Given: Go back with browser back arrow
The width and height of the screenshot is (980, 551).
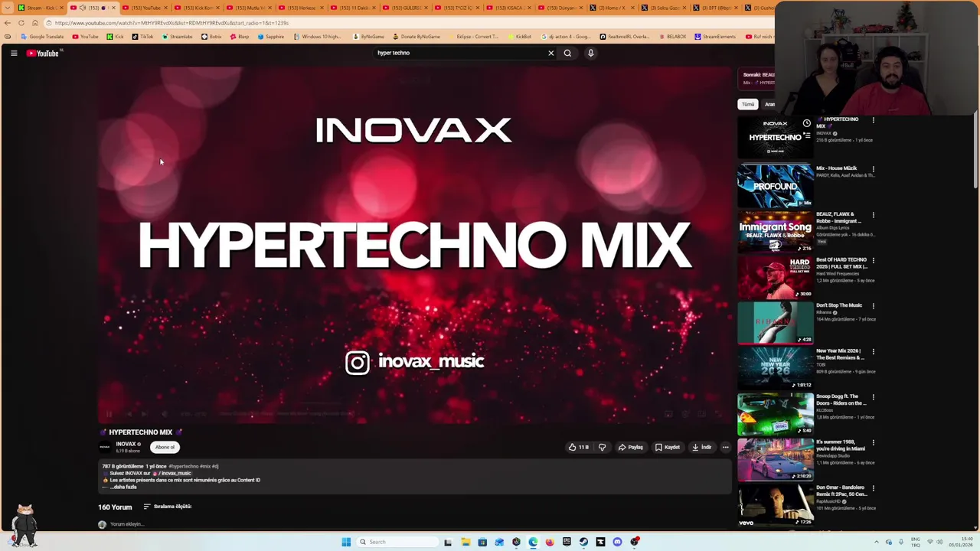Looking at the screenshot, I should click(8, 23).
